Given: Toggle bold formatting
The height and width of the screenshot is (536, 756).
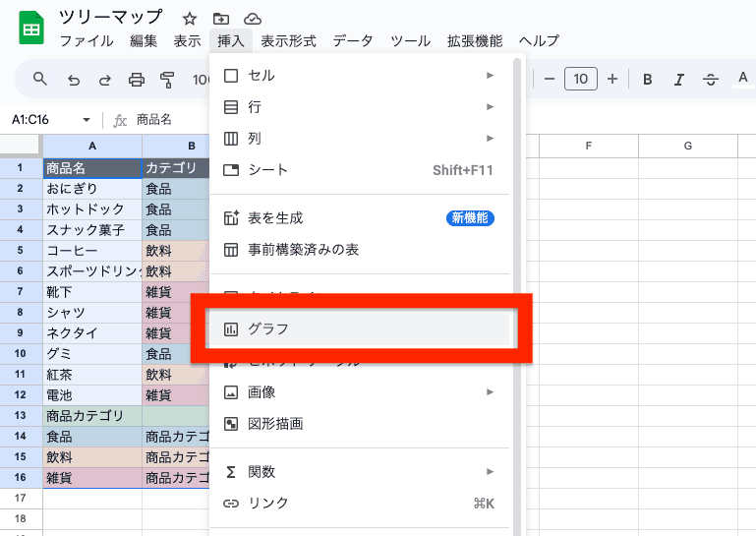Looking at the screenshot, I should (x=648, y=80).
